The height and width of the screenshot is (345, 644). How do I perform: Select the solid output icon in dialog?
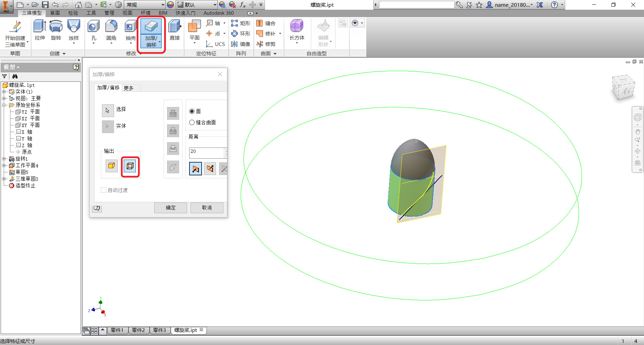[x=112, y=166]
